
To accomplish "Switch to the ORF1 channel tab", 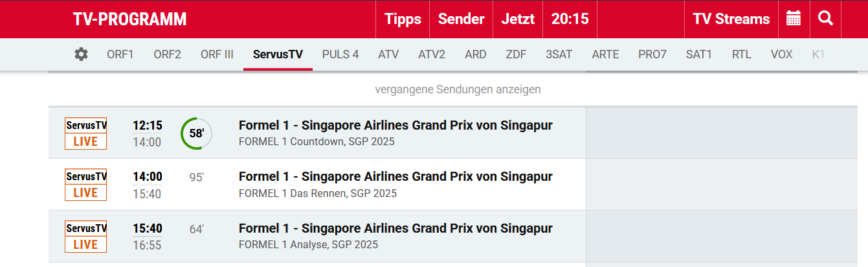I will [x=120, y=54].
